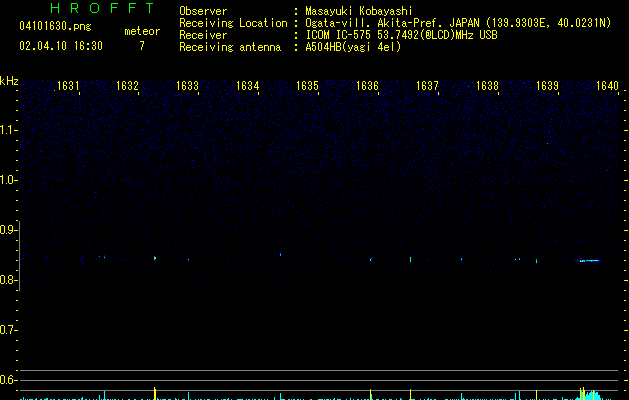Viewport: 629px width, 400px height.
Task: Click the 1640 time axis label
Action: pos(608,86)
